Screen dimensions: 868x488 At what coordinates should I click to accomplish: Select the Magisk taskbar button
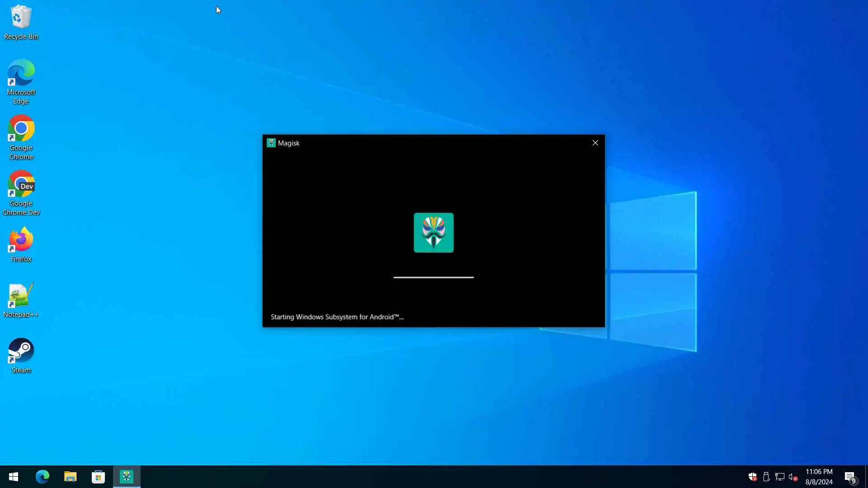pos(127,477)
